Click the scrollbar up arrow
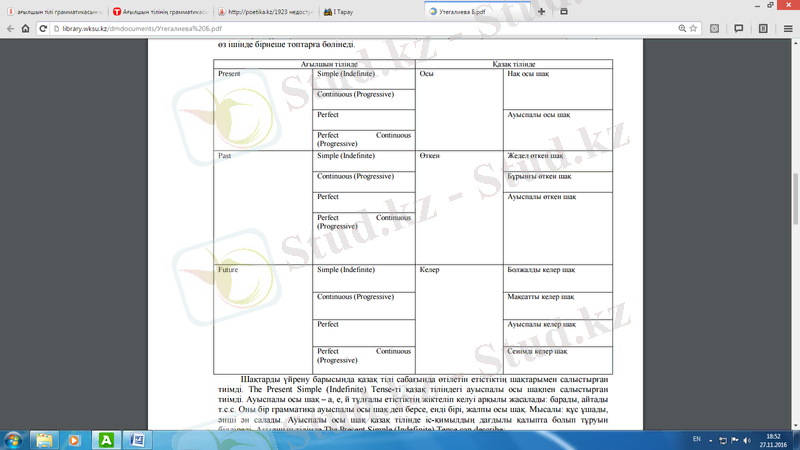This screenshot has width=800, height=450. click(795, 43)
